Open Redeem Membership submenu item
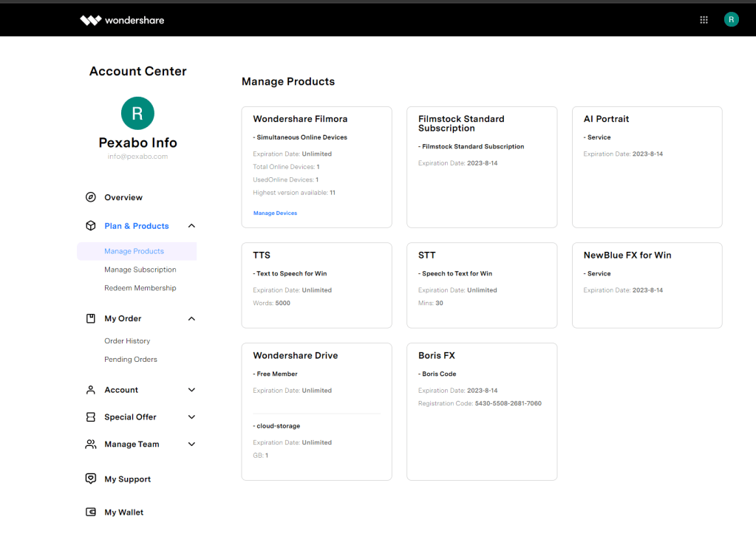The image size is (756, 545). coord(140,288)
